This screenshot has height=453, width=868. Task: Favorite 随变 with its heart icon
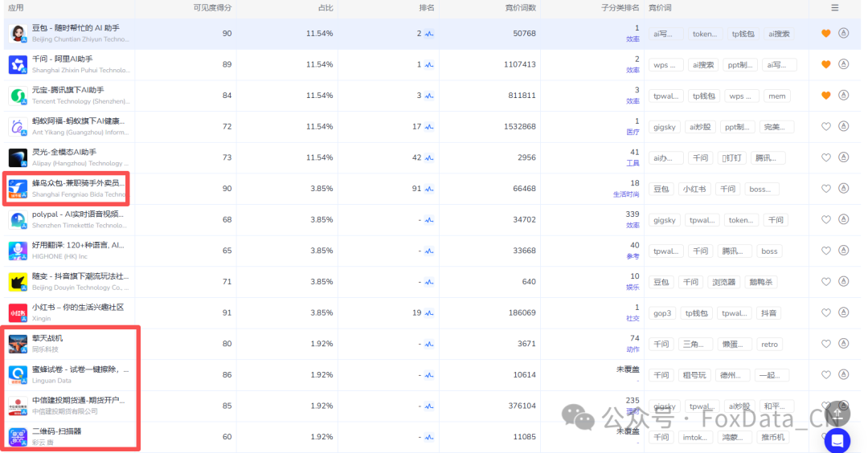[825, 282]
